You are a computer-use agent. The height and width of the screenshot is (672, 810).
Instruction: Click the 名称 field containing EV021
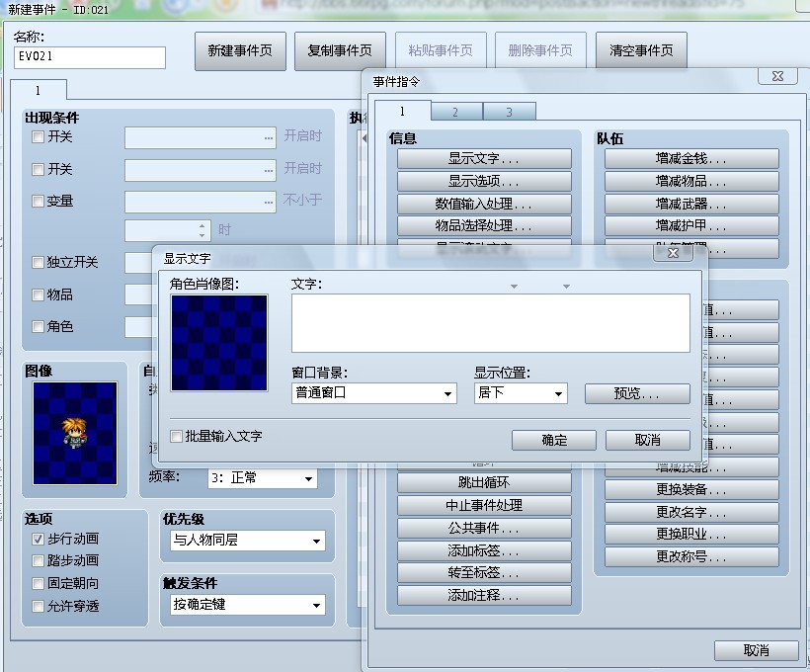pyautogui.click(x=90, y=57)
